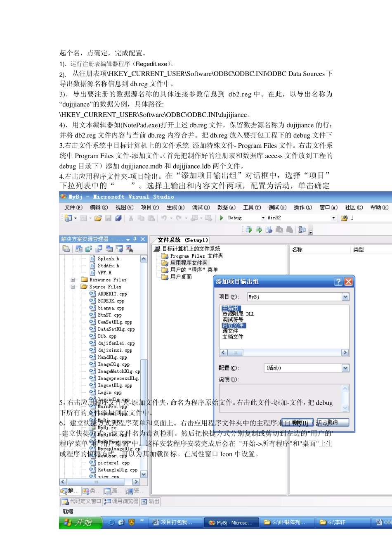Click the Properties icon in Solution Explorer toolbar
392x555 pixels.
click(x=66, y=249)
